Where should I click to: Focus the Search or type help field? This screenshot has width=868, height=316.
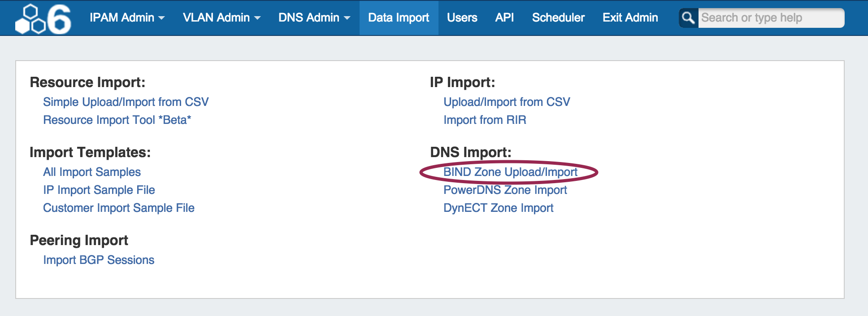tap(770, 18)
